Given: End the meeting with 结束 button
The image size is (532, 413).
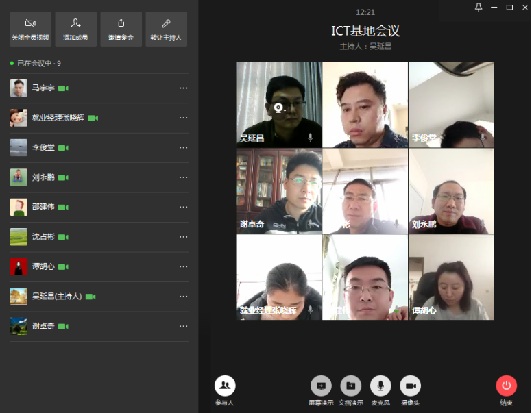Looking at the screenshot, I should 507,387.
